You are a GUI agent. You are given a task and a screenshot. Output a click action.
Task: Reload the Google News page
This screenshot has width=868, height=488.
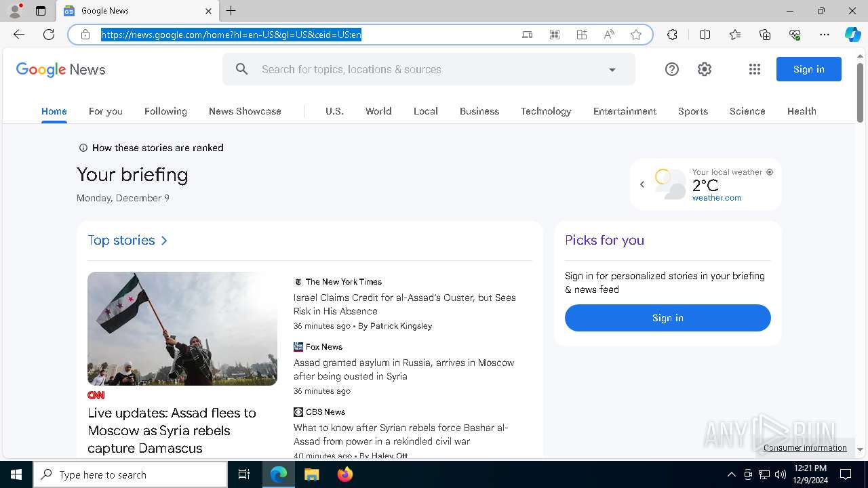pos(49,35)
